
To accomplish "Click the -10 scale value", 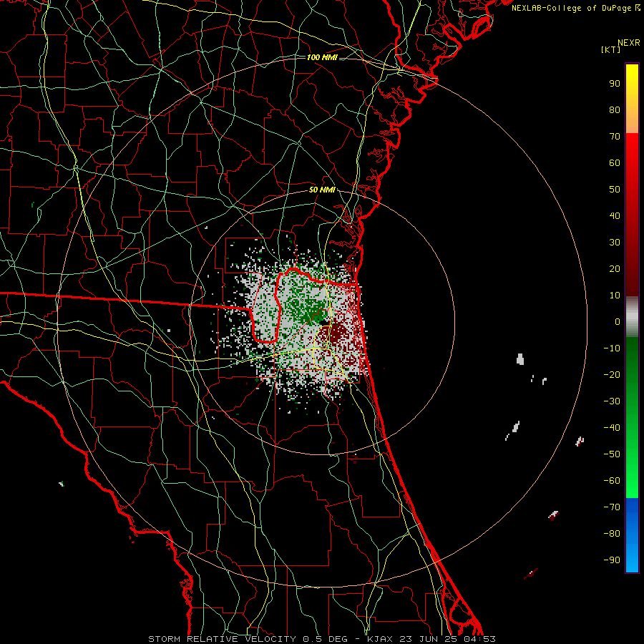I will click(612, 348).
